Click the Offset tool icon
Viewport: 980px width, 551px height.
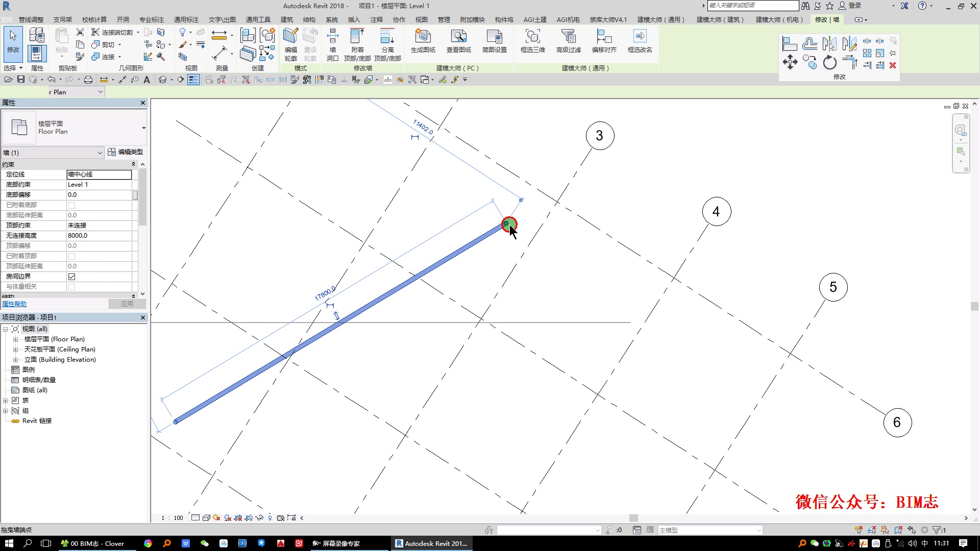810,44
